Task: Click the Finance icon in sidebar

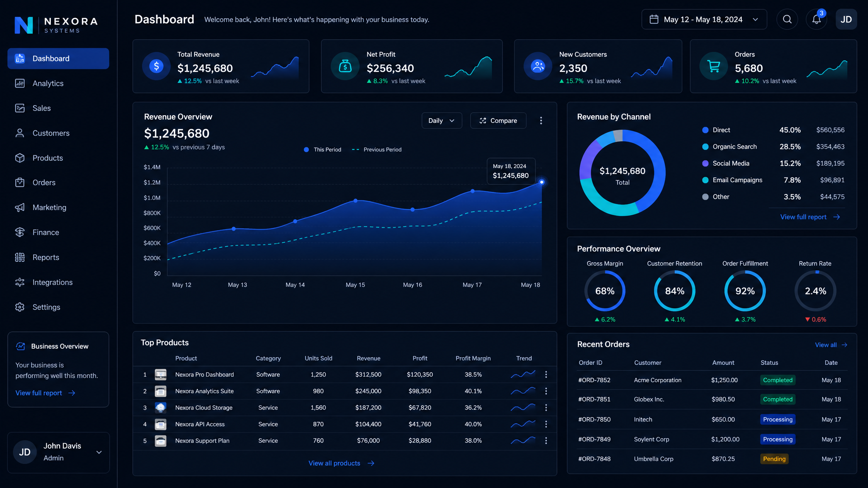Action: (x=20, y=232)
